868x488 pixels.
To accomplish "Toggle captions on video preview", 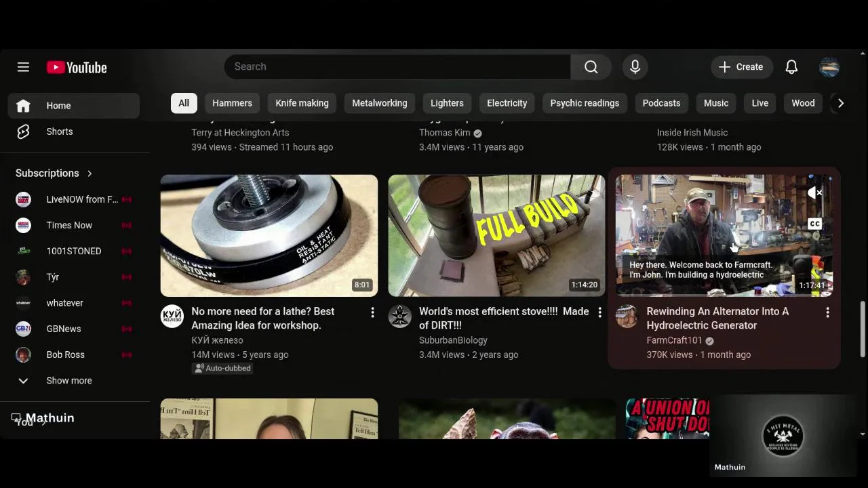I will 814,224.
